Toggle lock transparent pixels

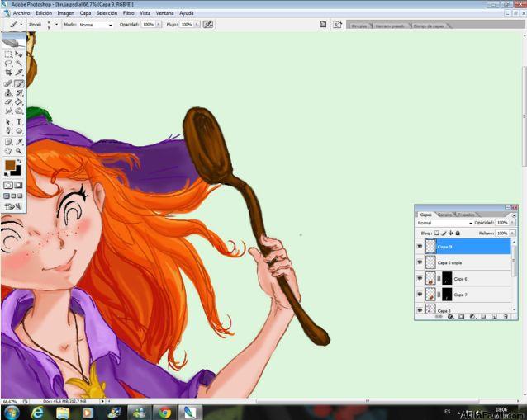437,233
